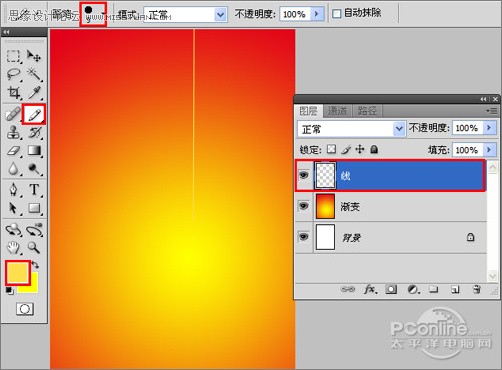502x370 pixels.
Task: Collapse the Layers panel to icons
Action: (483, 99)
